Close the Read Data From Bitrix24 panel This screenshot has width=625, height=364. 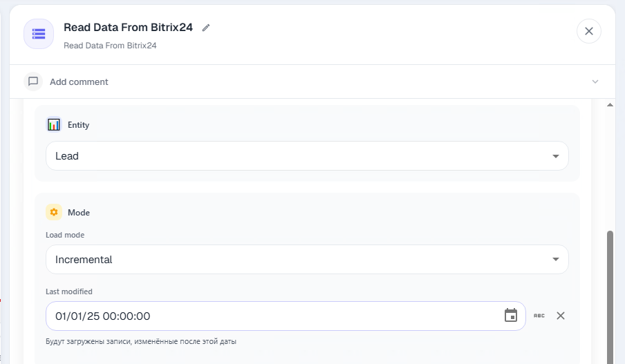point(589,31)
